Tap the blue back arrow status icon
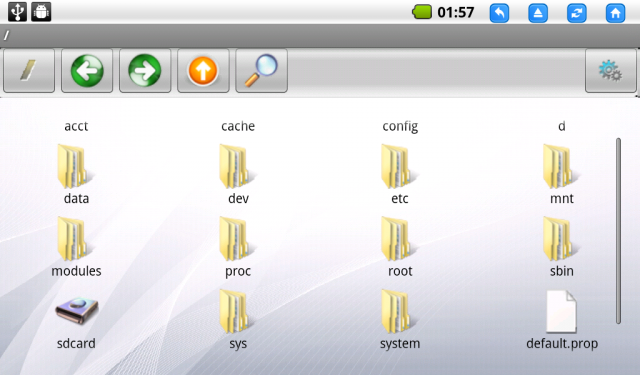640x375 pixels. 499,13
